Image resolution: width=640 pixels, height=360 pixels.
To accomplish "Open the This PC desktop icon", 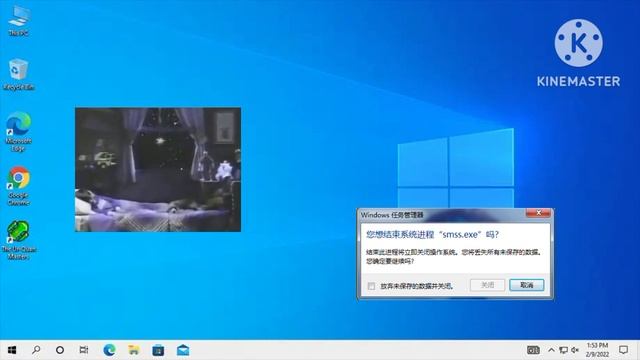I will coord(18,21).
